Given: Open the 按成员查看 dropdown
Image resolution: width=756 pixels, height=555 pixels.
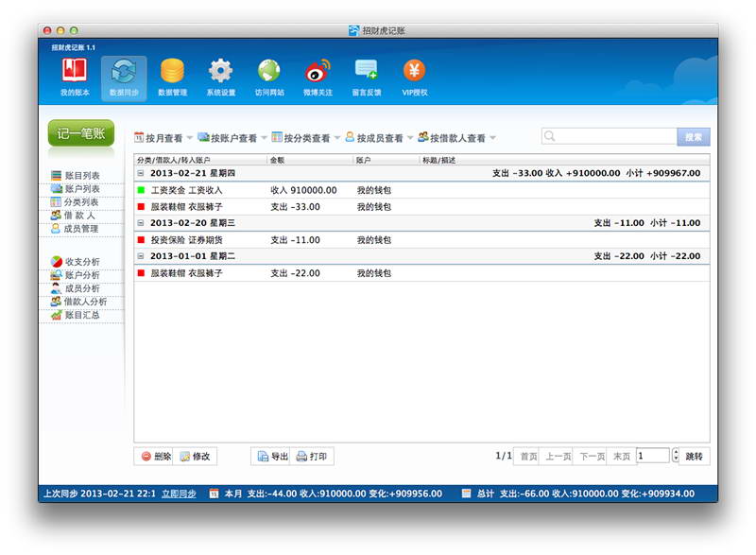Looking at the screenshot, I should click(379, 138).
